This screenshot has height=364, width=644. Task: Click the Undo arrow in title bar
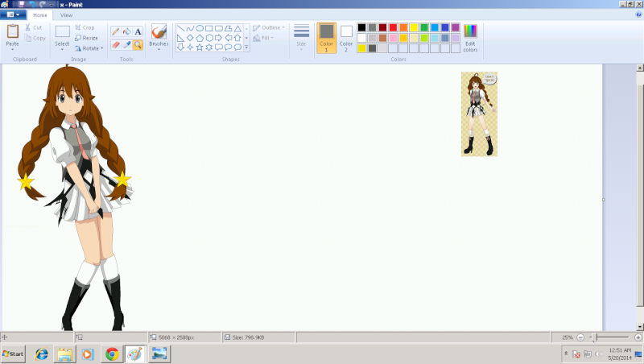pyautogui.click(x=32, y=4)
